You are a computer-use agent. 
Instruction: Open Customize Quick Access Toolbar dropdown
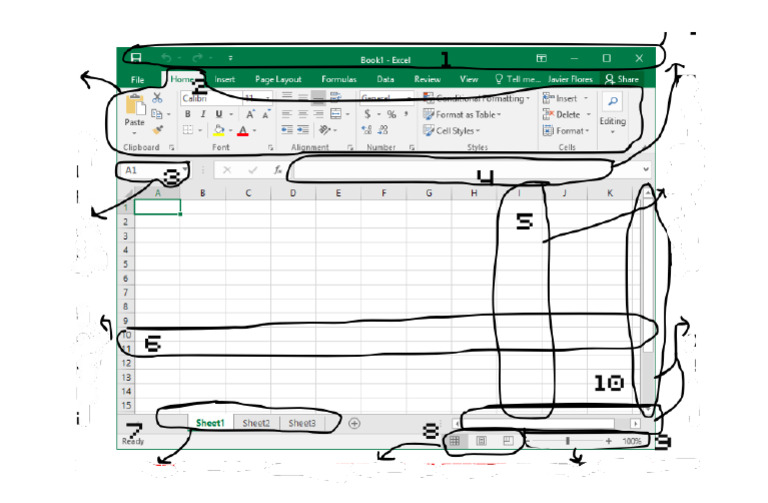pyautogui.click(x=230, y=58)
